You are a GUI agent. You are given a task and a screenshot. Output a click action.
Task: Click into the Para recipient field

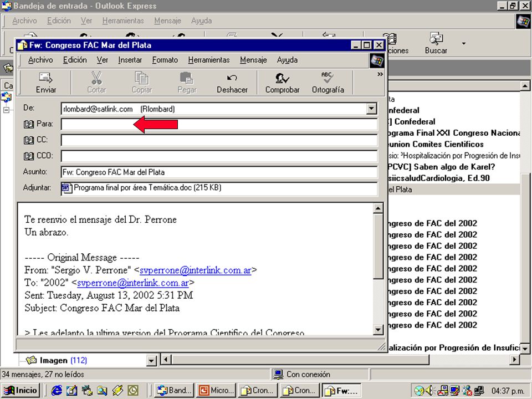coord(219,124)
